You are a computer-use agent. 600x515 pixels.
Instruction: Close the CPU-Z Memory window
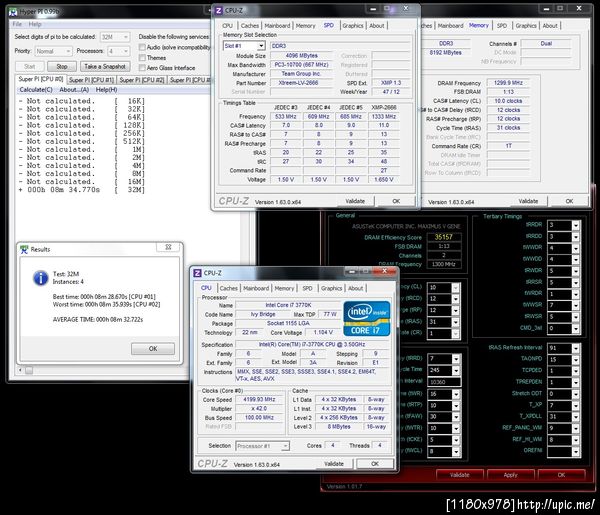(x=579, y=8)
